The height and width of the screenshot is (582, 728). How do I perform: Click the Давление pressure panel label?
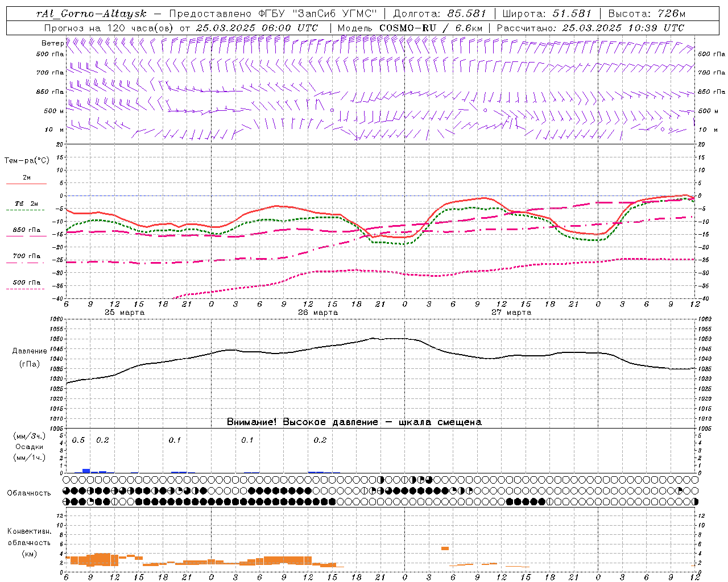(30, 351)
